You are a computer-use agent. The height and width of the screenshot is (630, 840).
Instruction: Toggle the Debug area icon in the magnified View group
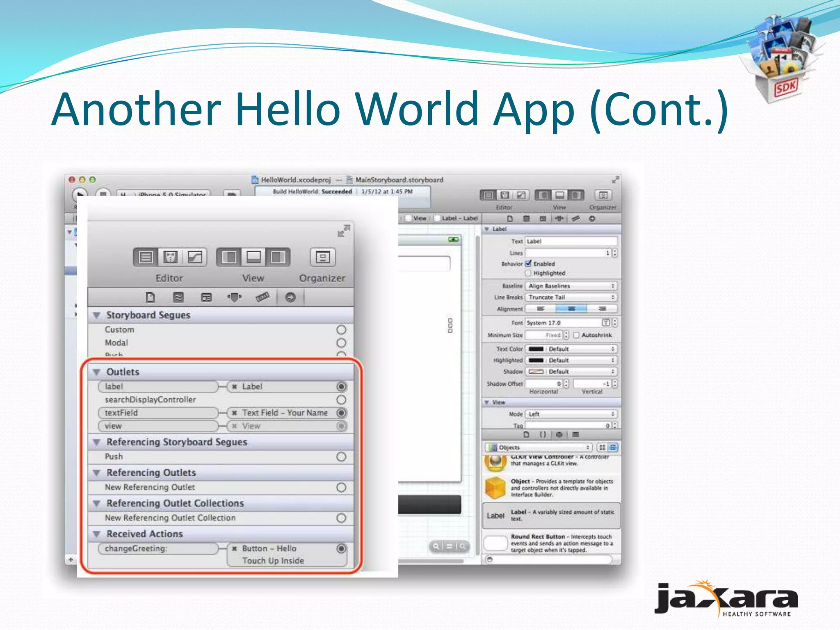[x=253, y=257]
